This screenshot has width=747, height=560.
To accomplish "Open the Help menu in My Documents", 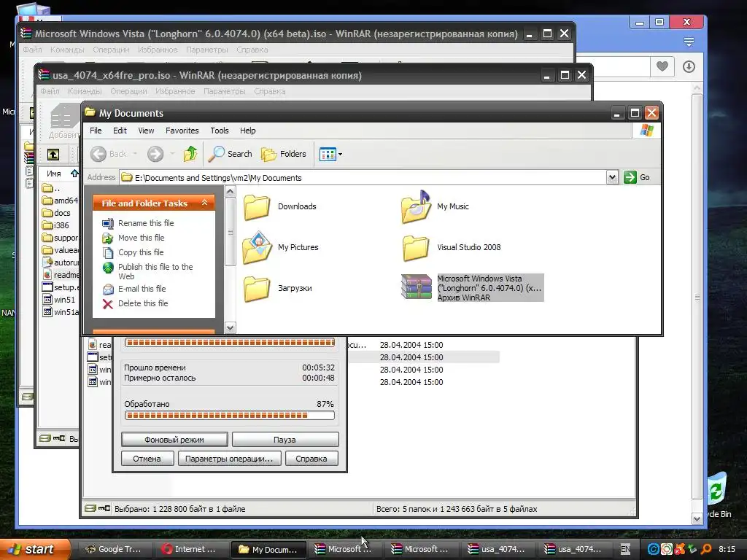I will (x=247, y=131).
